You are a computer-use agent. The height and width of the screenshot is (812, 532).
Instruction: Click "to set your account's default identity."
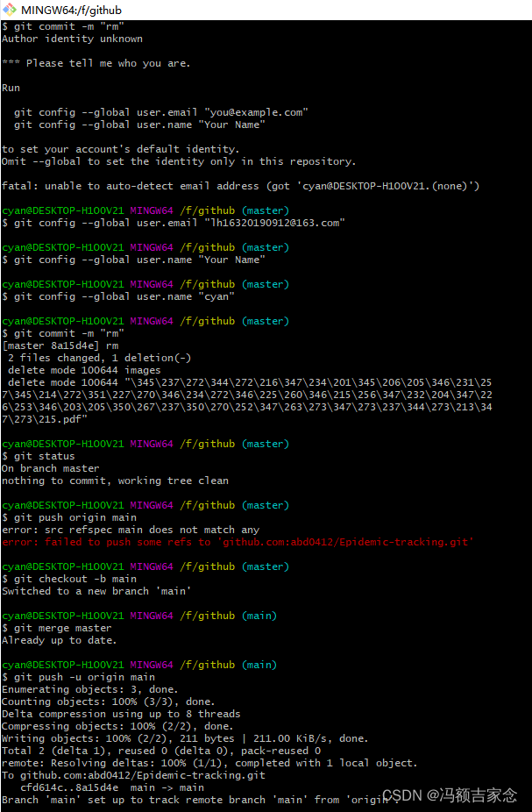pyautogui.click(x=121, y=149)
